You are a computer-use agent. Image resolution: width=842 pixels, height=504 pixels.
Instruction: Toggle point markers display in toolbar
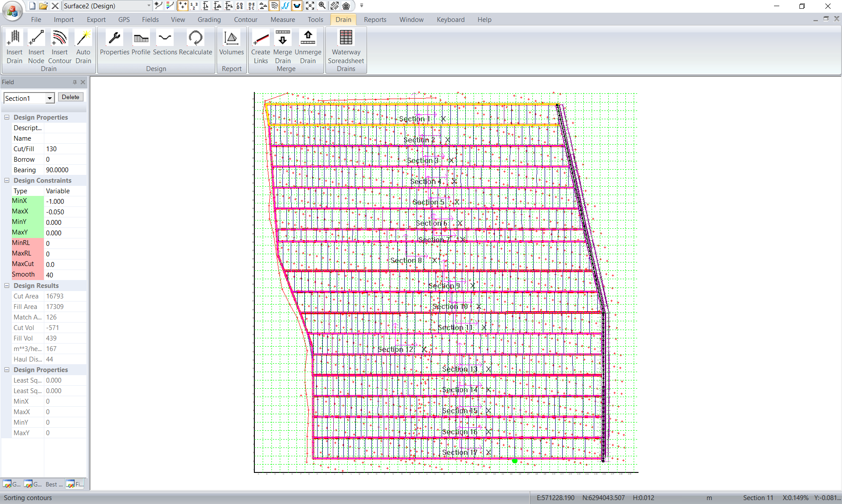tap(182, 6)
